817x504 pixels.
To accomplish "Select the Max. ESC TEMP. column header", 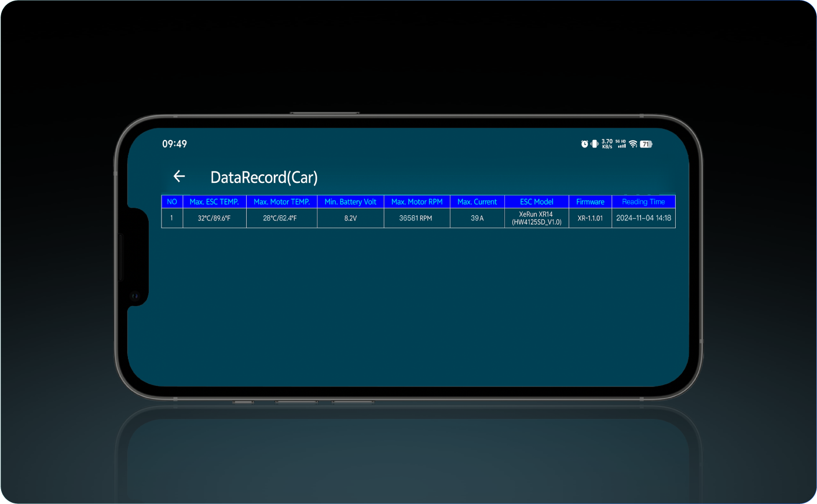I will click(x=214, y=202).
